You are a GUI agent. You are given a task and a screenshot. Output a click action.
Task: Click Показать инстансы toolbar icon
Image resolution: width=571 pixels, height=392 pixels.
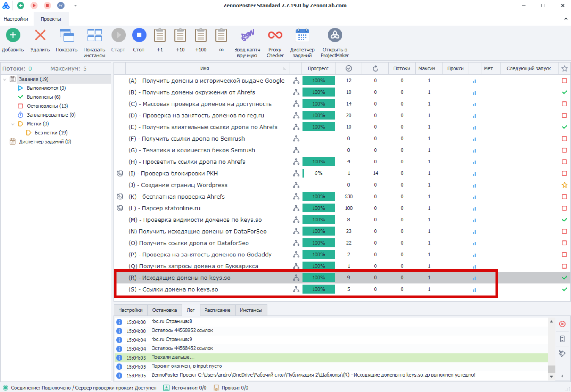pyautogui.click(x=95, y=35)
